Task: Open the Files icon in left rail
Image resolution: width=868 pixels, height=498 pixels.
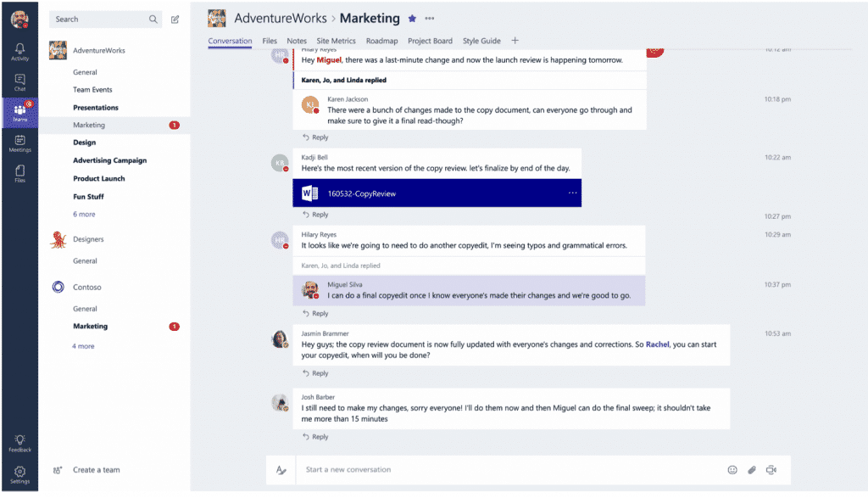Action: click(20, 174)
